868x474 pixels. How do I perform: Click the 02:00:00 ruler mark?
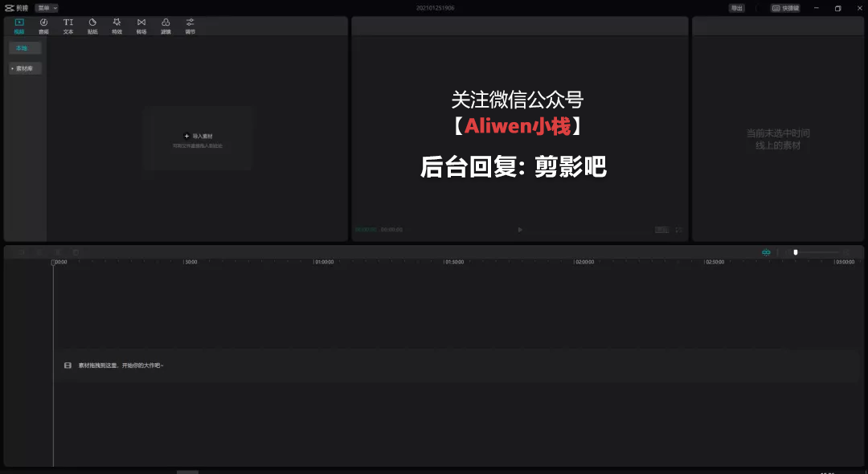click(584, 262)
